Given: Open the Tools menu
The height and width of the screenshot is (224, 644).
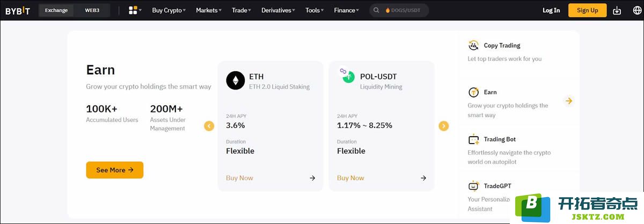Looking at the screenshot, I should pos(314,10).
